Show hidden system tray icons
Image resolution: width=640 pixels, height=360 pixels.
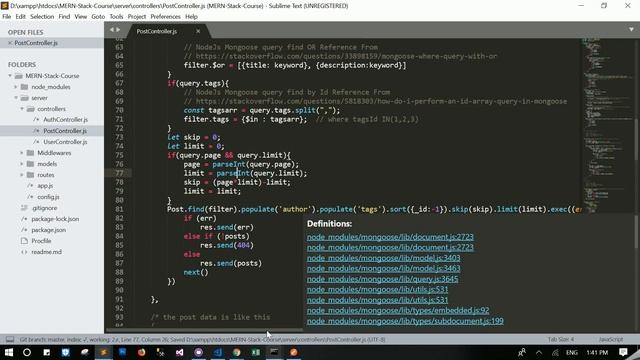pos(539,352)
